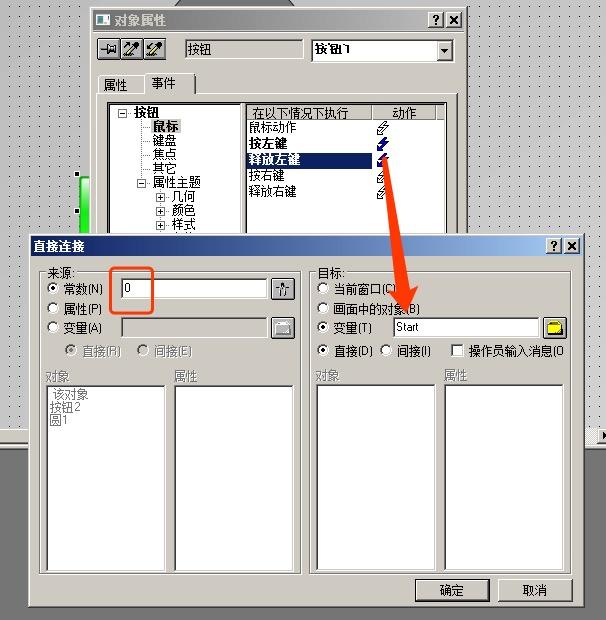Click the source constant picker button with arrow icon

pyautogui.click(x=283, y=289)
